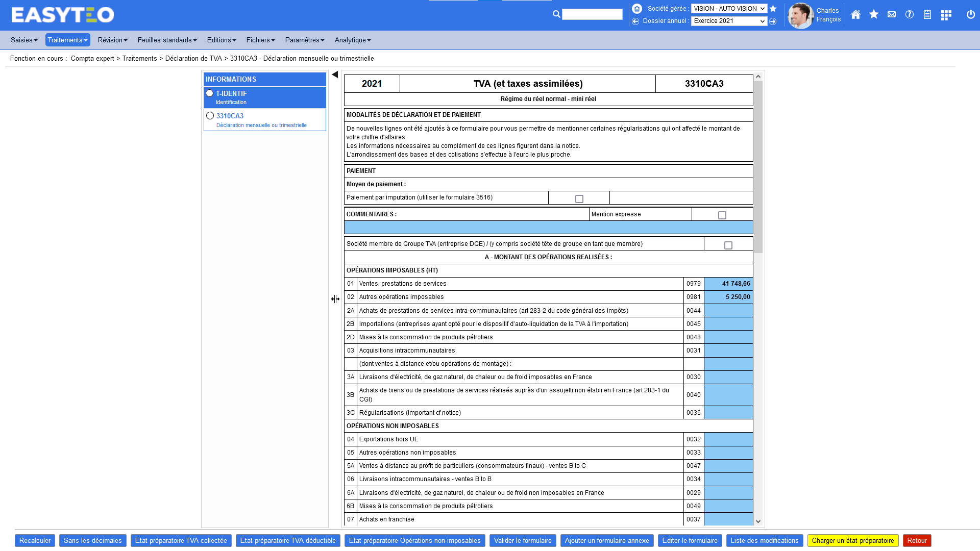The image size is (980, 551).
Task: Click the Valider le formulaire button
Action: pyautogui.click(x=522, y=540)
